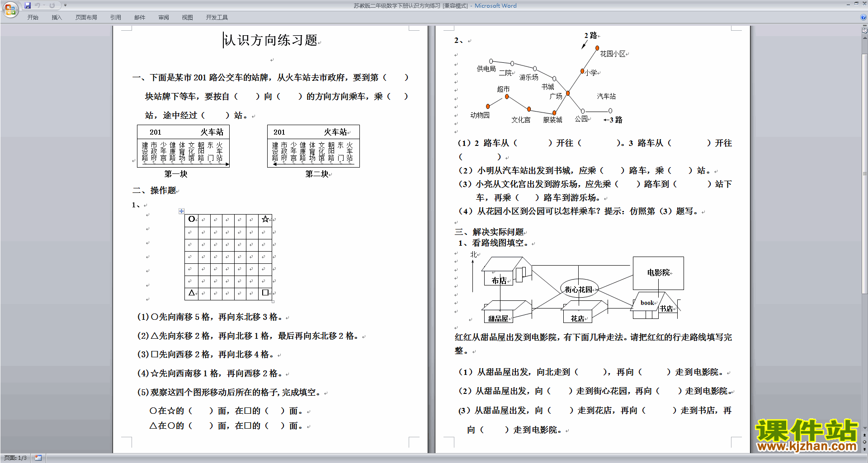Open the 插入 ribbon tab
Screen dimensions: 868x463
pos(57,17)
